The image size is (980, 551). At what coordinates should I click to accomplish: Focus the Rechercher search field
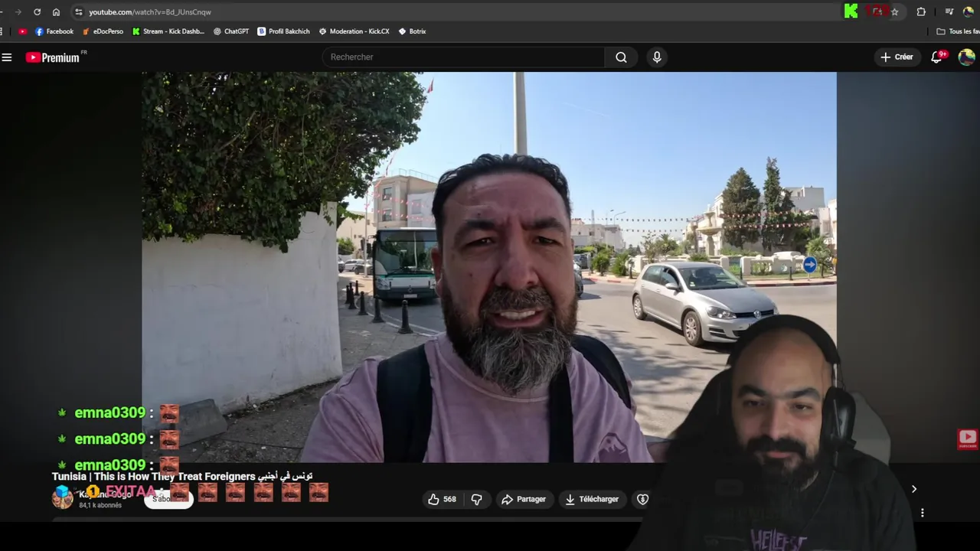(463, 57)
